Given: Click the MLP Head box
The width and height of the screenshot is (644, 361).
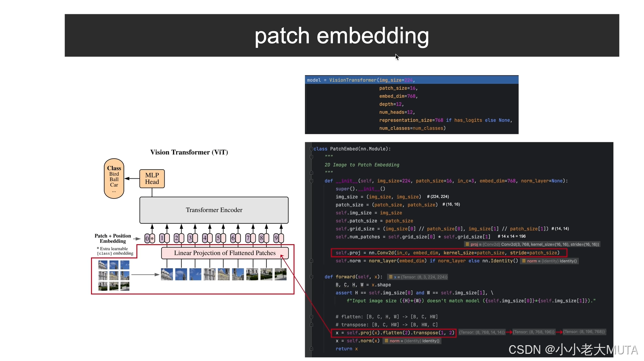Looking at the screenshot, I should coord(152,179).
